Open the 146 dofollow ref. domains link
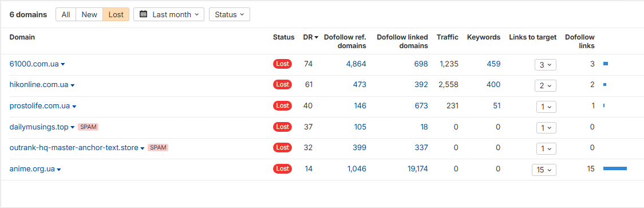Viewport: 644px width, 208px height. click(x=360, y=105)
